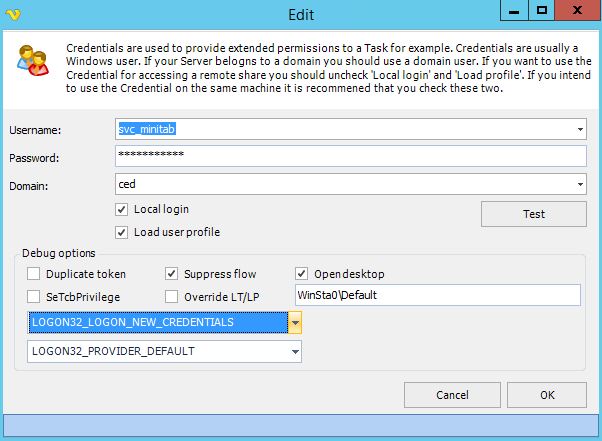The height and width of the screenshot is (441, 602).
Task: Open the Domain dropdown arrow
Action: [x=580, y=185]
